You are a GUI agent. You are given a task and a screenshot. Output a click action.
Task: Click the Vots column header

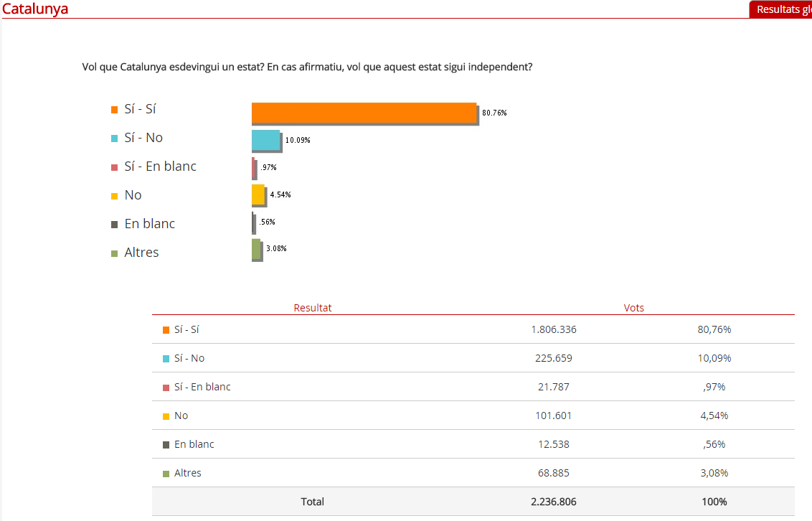[x=634, y=308]
